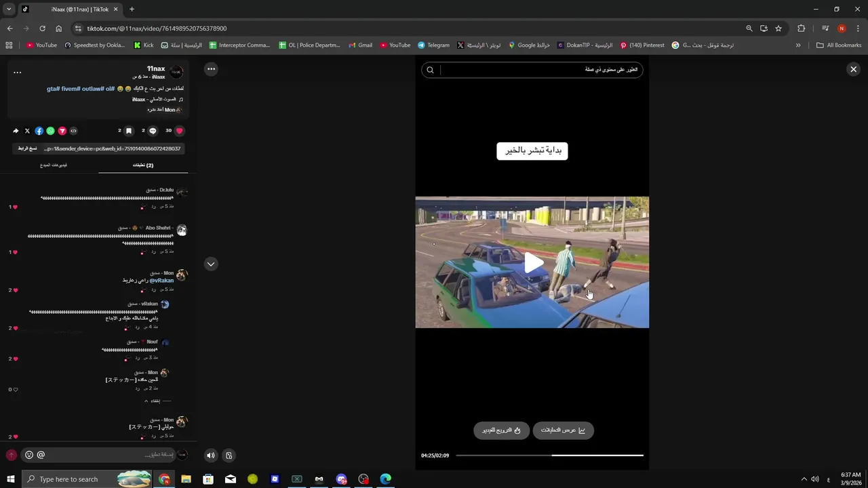
Task: Toggle the floating player icon next to the speaker
Action: [229, 455]
